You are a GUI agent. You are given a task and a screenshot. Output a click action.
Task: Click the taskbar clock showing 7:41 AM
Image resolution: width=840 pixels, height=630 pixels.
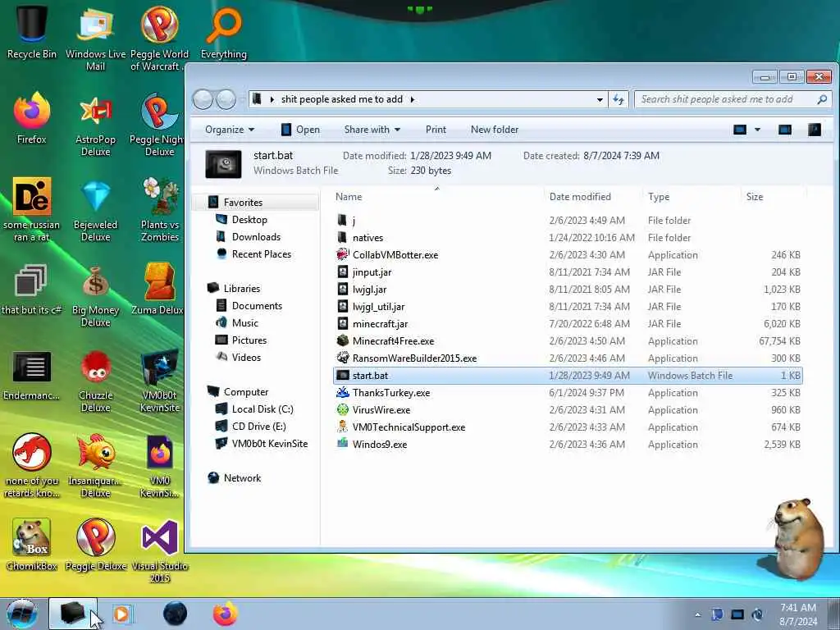(798, 614)
